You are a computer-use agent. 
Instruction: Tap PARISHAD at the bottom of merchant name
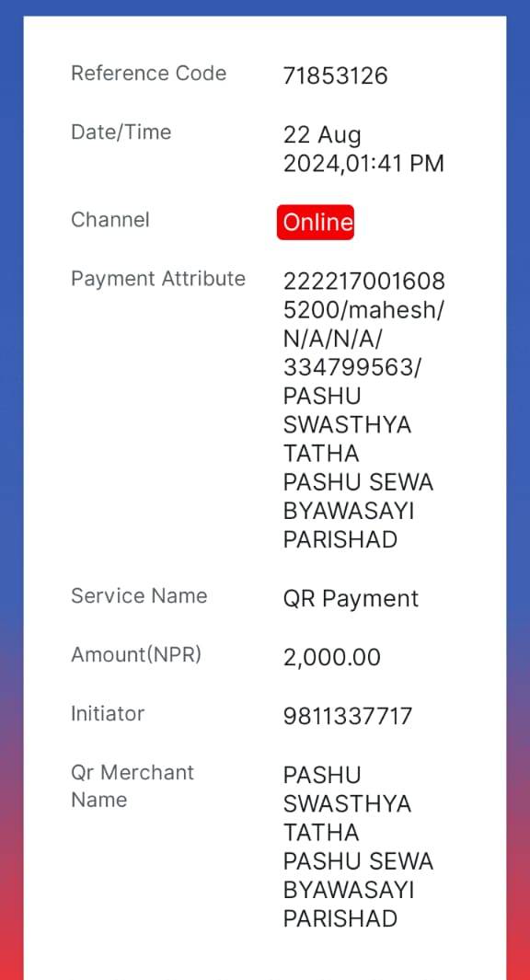click(340, 918)
